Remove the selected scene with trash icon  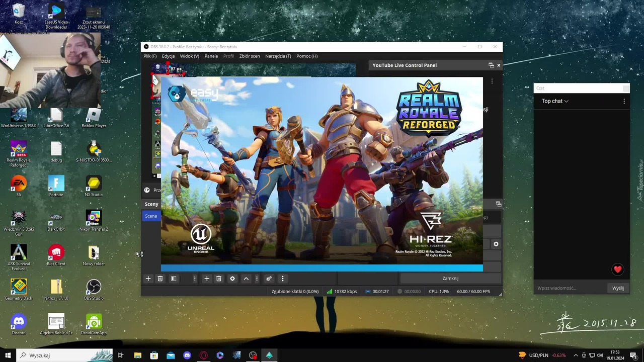pyautogui.click(x=160, y=279)
